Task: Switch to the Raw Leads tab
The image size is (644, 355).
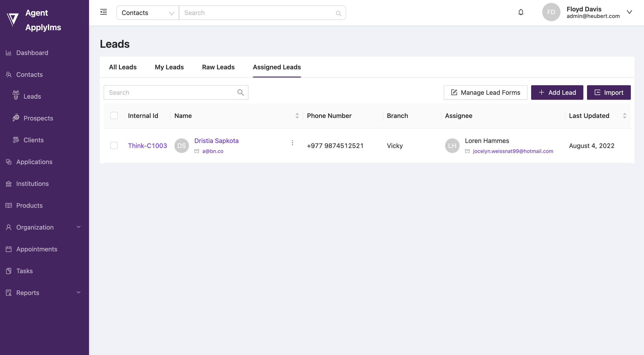Action: click(x=218, y=67)
